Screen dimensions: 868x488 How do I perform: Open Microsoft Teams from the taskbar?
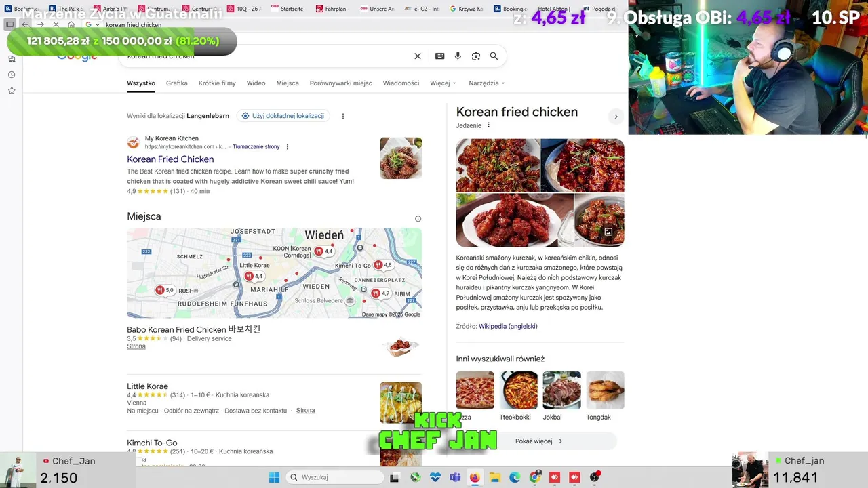(454, 477)
